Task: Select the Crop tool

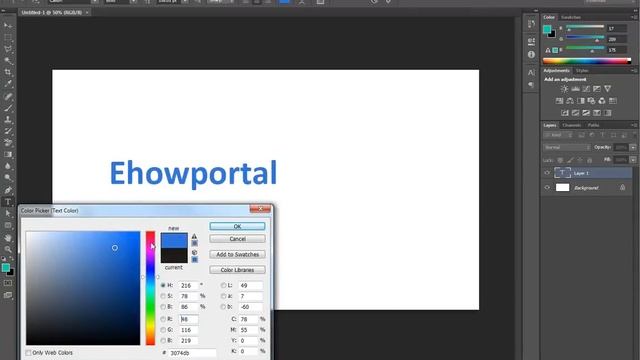Action: [x=8, y=72]
